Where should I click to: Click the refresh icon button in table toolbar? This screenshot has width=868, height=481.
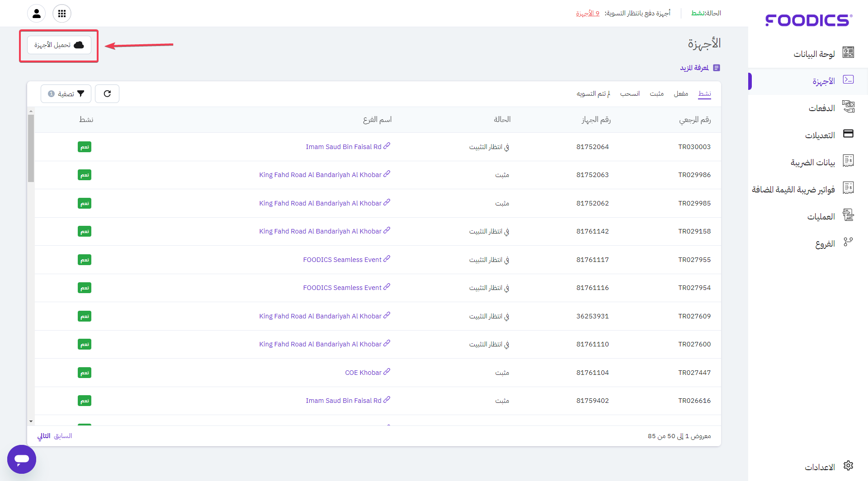click(107, 94)
